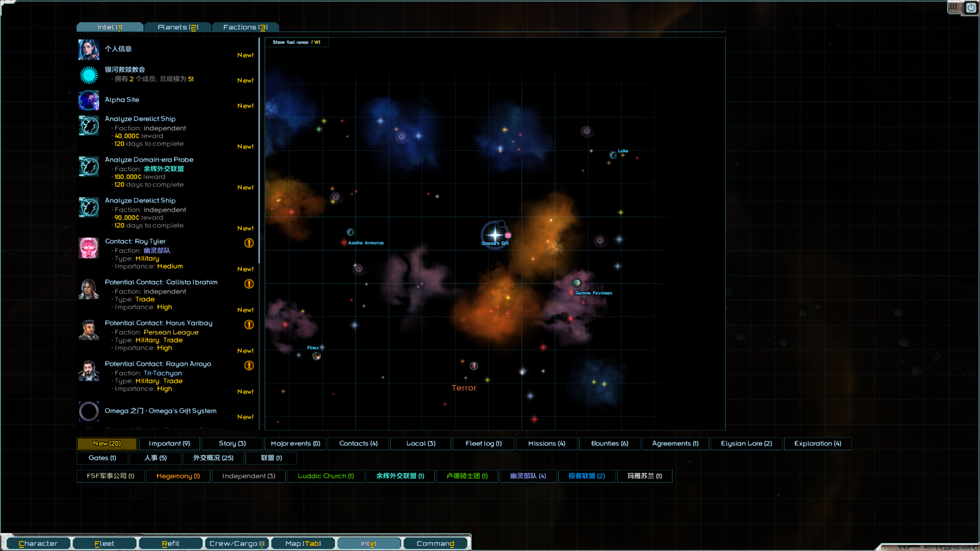Open the Alpha Site entry icon
980x551 pixels.
click(x=89, y=100)
